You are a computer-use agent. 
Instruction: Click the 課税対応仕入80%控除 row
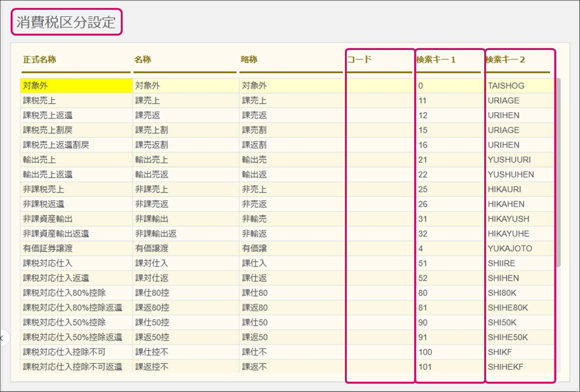[x=64, y=293]
